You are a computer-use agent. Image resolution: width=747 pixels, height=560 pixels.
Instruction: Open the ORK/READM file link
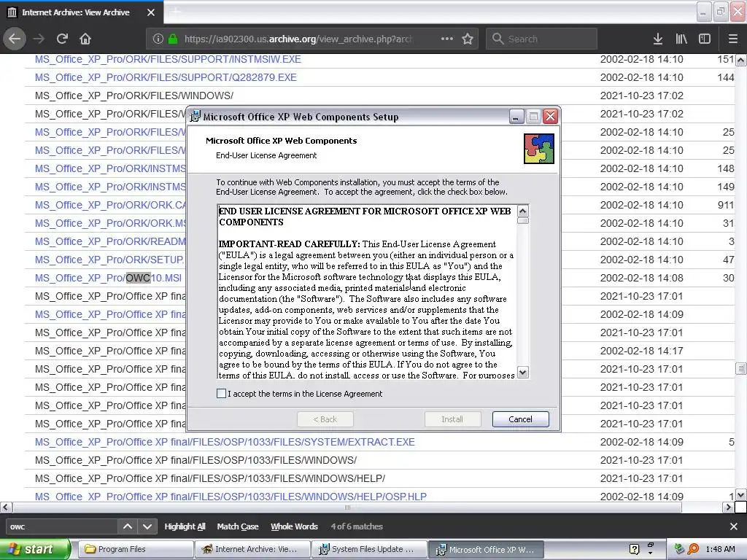point(110,241)
